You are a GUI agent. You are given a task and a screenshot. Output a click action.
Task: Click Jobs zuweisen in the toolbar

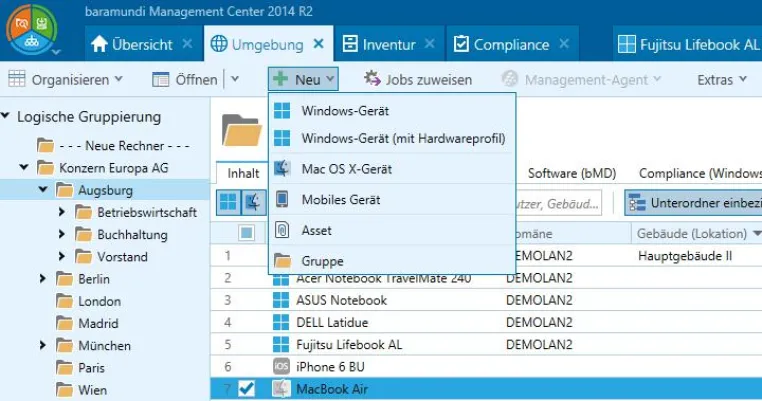pos(418,79)
